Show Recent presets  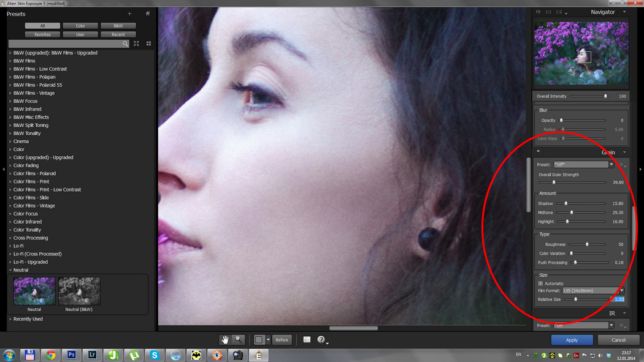[118, 34]
